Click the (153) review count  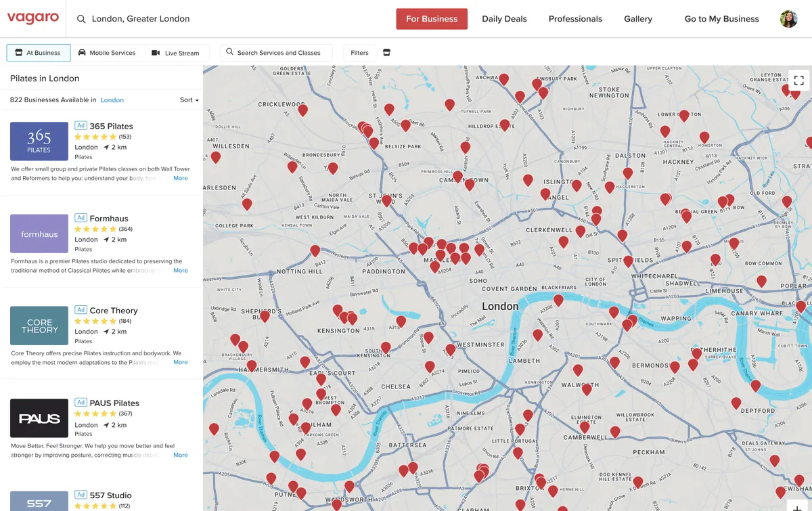pyautogui.click(x=125, y=137)
